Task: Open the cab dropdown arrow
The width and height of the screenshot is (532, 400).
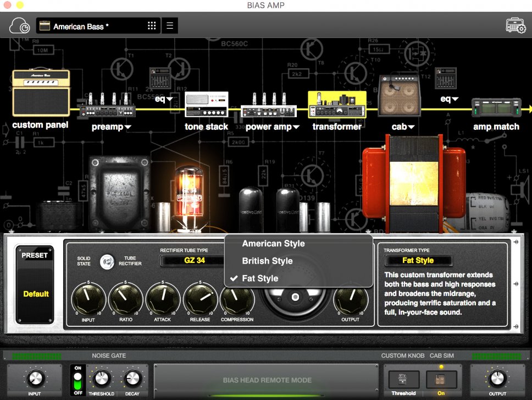Action: (x=411, y=127)
